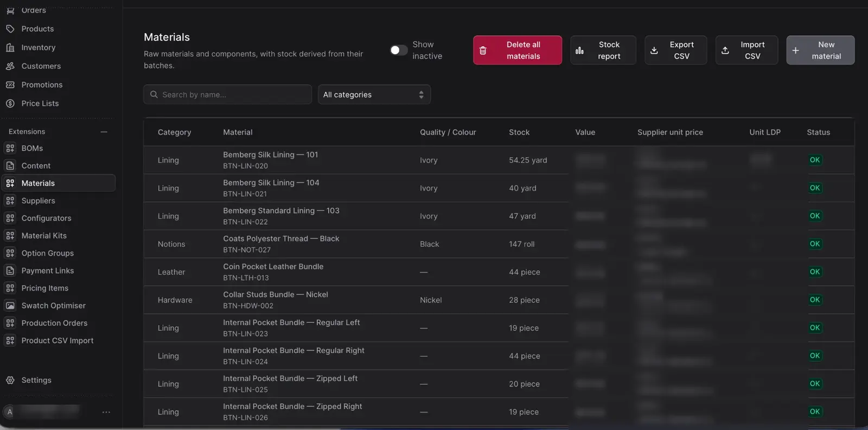Select the Bemberg Silk Lining — 101 row
Viewport: 868px width, 430px height.
[x=499, y=160]
